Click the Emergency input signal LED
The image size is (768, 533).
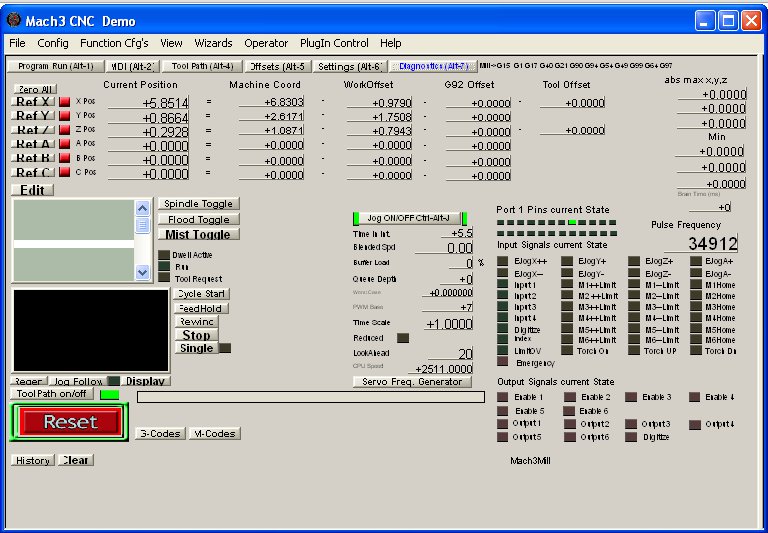point(503,362)
